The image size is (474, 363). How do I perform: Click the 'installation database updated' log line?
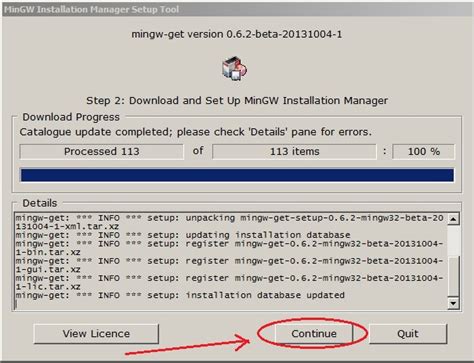(x=180, y=295)
